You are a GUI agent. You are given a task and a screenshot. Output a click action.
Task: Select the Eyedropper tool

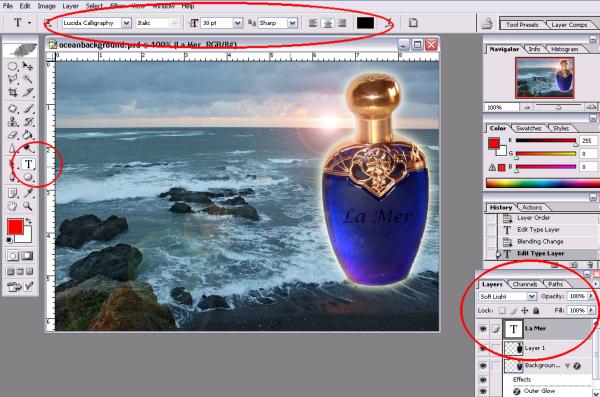(28, 193)
